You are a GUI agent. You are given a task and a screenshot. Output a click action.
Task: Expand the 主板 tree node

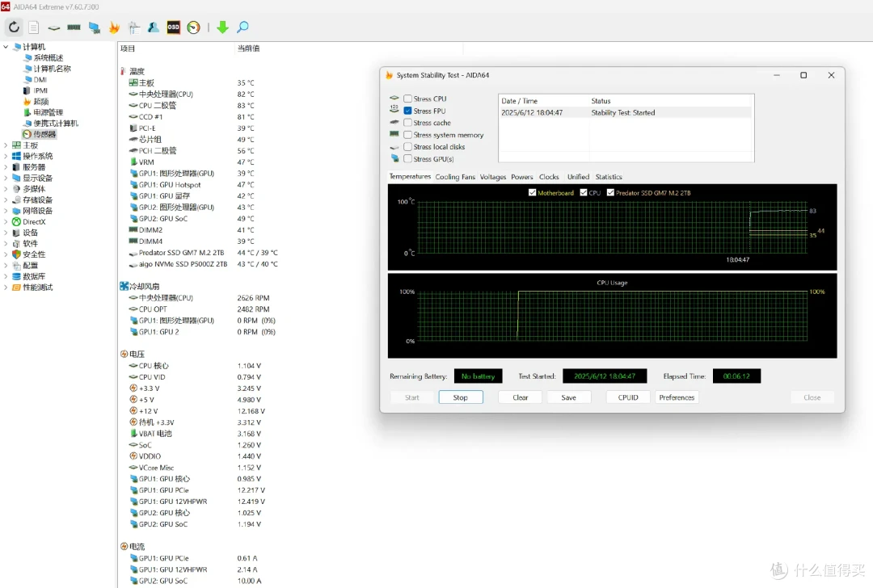click(x=6, y=145)
